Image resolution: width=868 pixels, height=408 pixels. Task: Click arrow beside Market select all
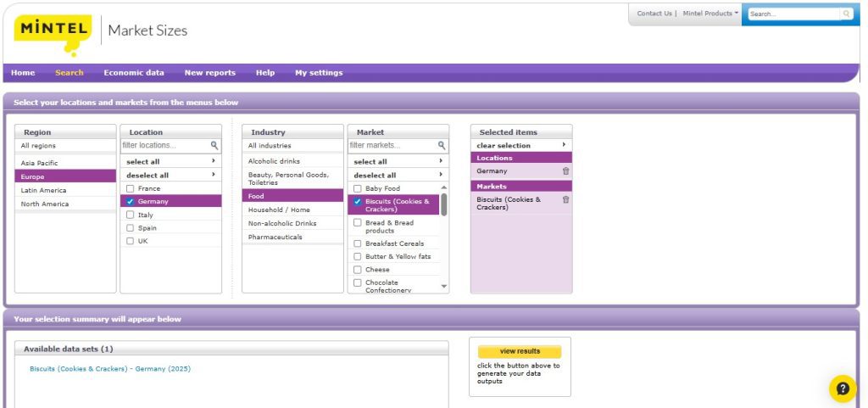pyautogui.click(x=441, y=161)
